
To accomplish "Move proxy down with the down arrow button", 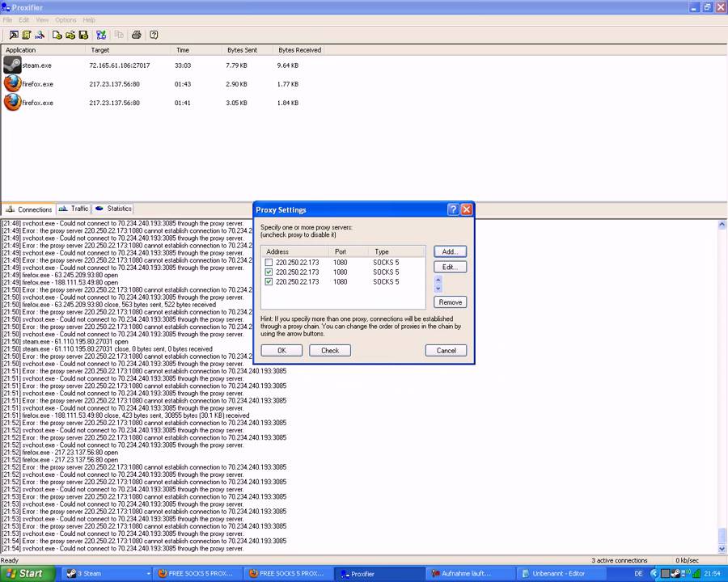I will click(x=438, y=289).
